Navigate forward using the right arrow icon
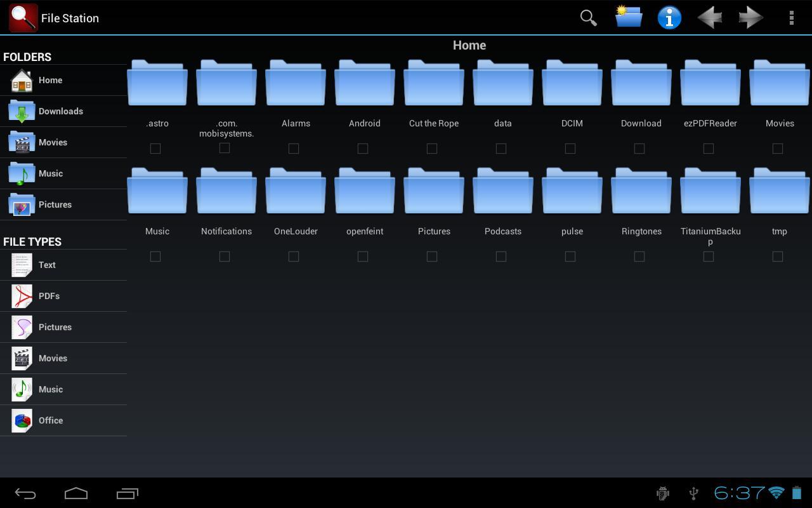Viewport: 812px width, 508px height. click(x=750, y=18)
